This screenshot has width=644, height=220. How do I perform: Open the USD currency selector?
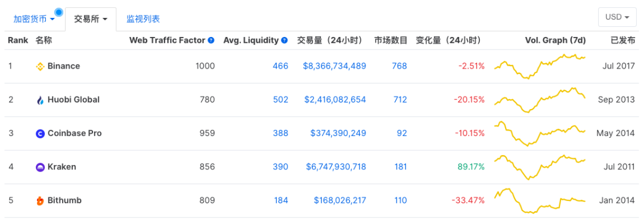[617, 17]
